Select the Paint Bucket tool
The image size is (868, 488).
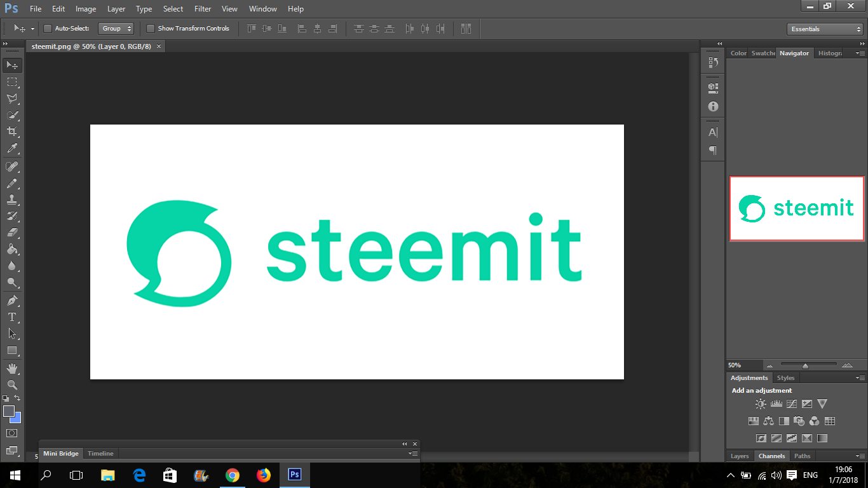12,249
